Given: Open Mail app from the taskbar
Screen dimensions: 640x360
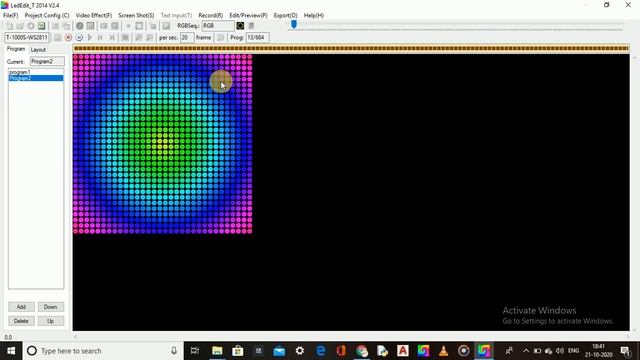Looking at the screenshot, I should coord(279,351).
